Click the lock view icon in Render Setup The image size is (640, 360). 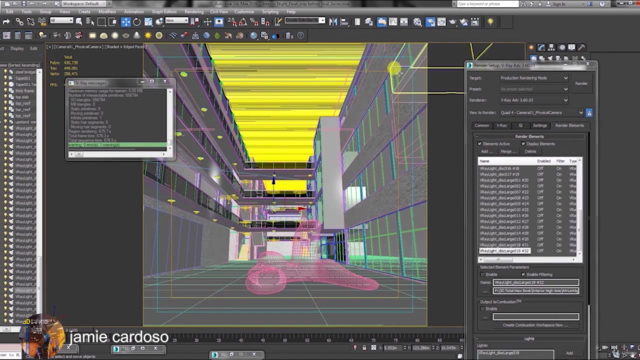pyautogui.click(x=589, y=113)
